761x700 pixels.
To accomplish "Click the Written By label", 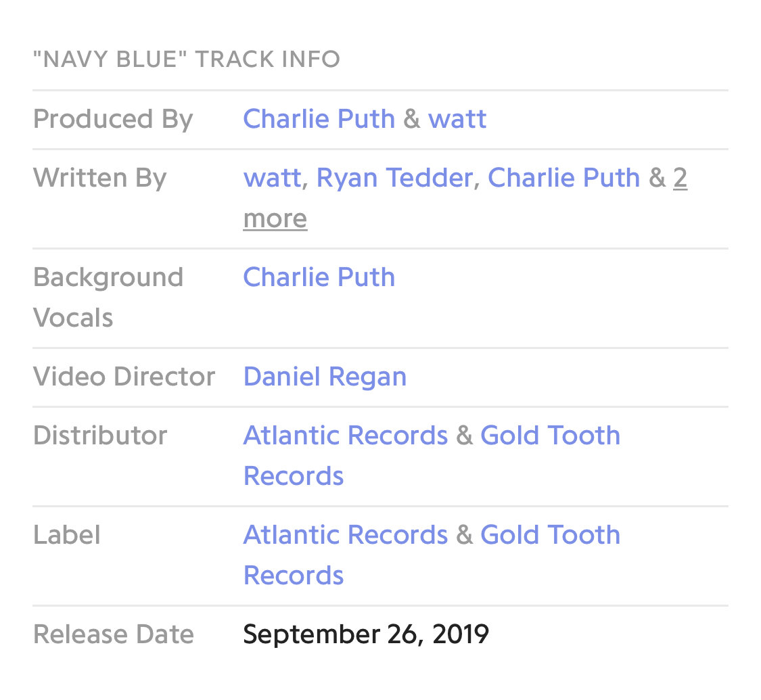I will pos(99,178).
